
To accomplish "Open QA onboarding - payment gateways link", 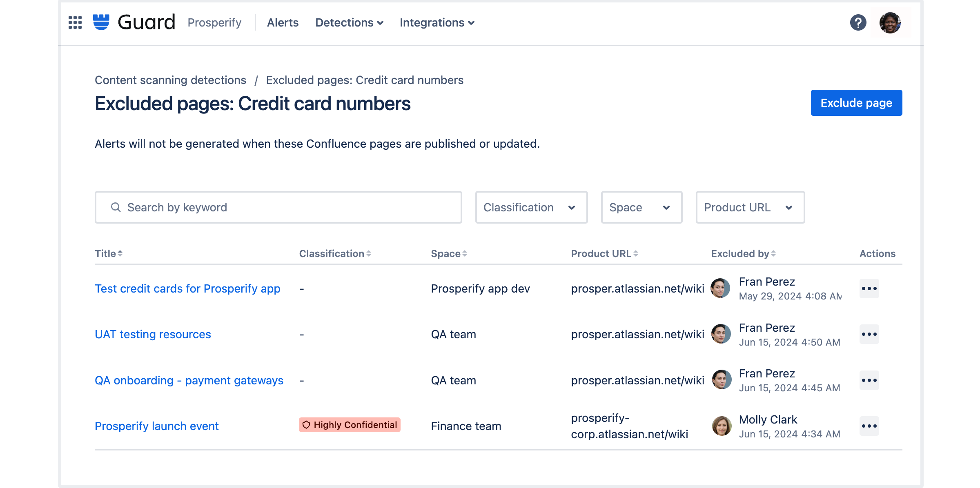I will click(189, 380).
